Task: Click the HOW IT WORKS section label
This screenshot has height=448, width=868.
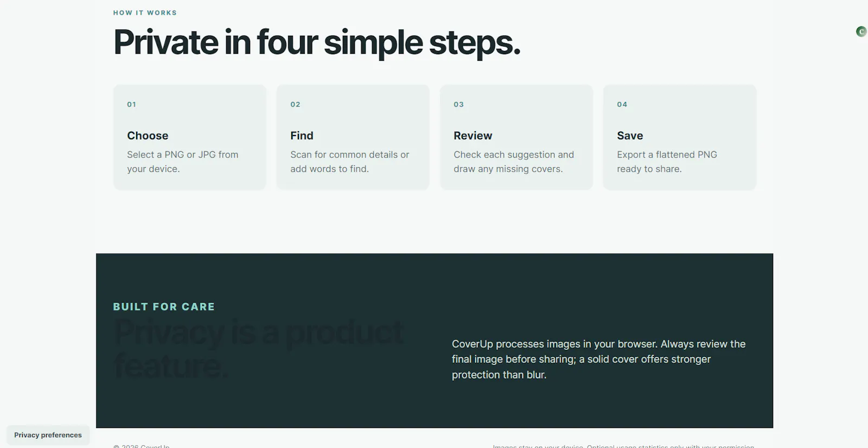Action: (x=145, y=12)
